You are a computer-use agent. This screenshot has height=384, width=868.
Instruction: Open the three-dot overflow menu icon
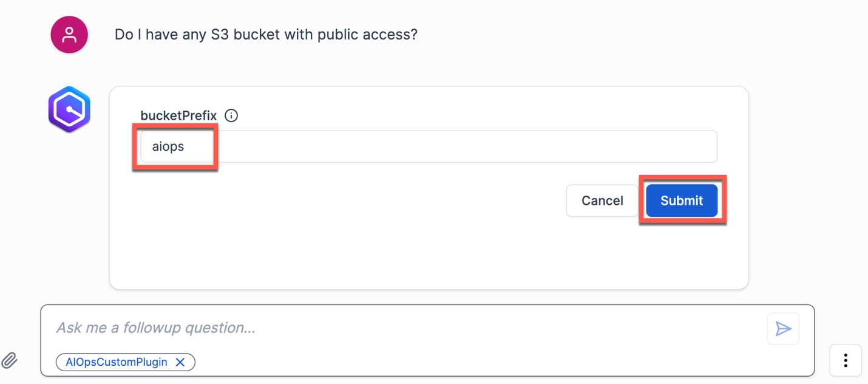(845, 360)
